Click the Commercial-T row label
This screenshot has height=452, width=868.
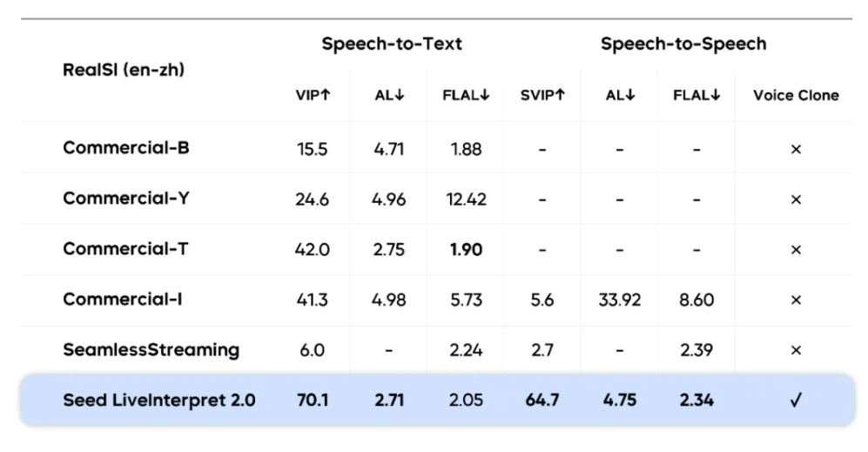click(x=125, y=249)
